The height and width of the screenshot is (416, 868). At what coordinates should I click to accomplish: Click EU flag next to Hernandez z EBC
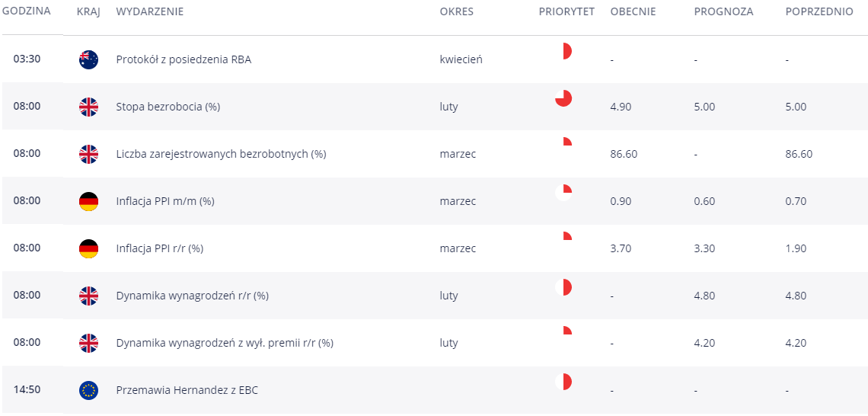pos(88,390)
